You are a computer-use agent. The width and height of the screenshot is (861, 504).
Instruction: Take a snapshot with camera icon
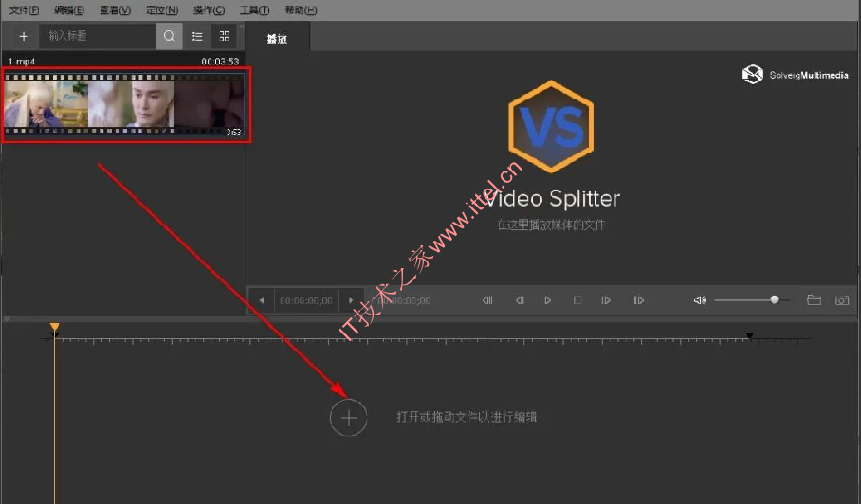click(842, 300)
